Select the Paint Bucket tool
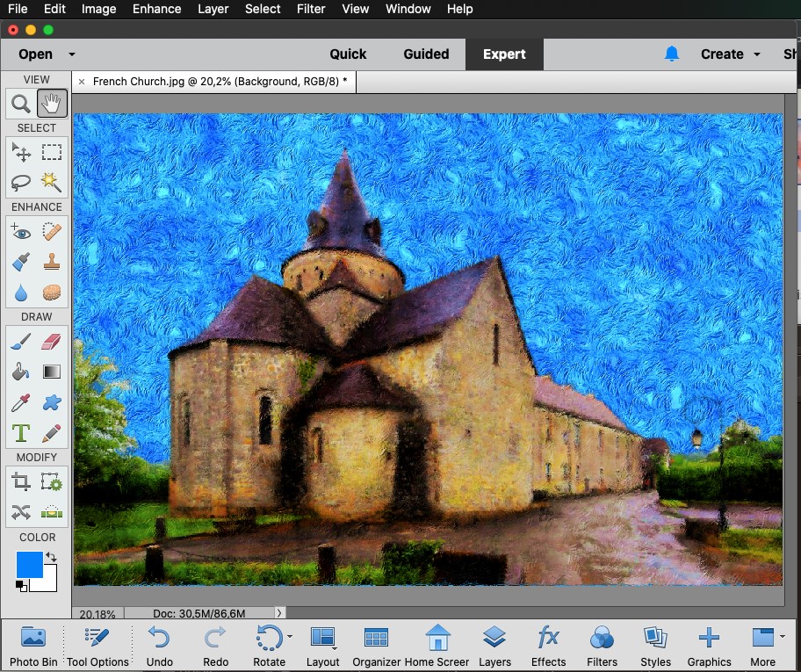 21,372
